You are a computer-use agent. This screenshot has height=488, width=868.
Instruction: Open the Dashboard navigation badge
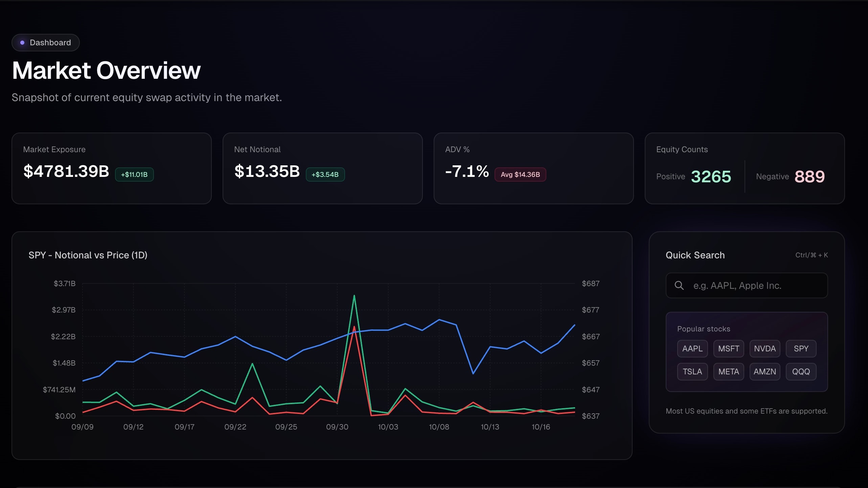click(x=45, y=42)
